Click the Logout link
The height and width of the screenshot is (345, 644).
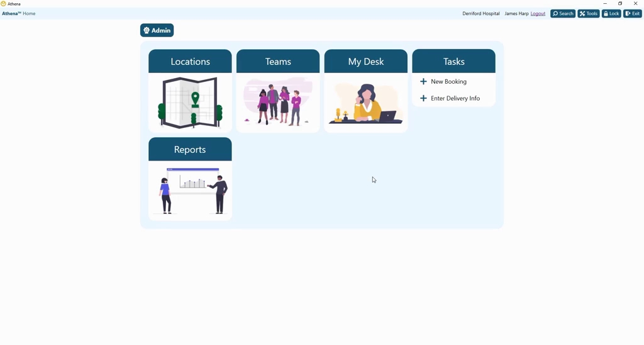click(x=538, y=14)
